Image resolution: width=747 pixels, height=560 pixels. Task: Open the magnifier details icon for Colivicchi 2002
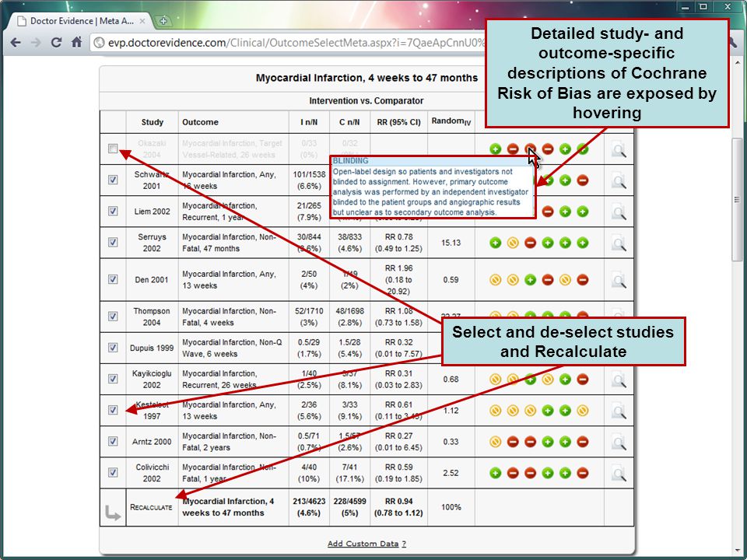point(619,474)
